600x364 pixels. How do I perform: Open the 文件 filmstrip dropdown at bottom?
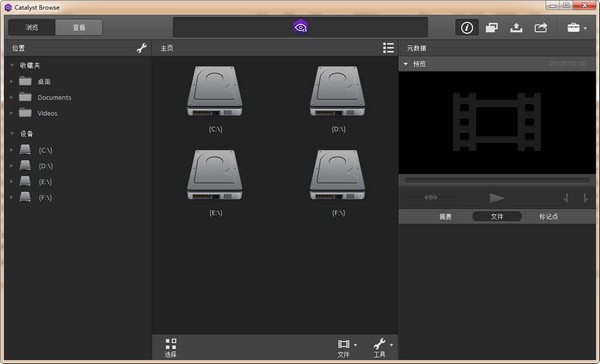tap(347, 348)
